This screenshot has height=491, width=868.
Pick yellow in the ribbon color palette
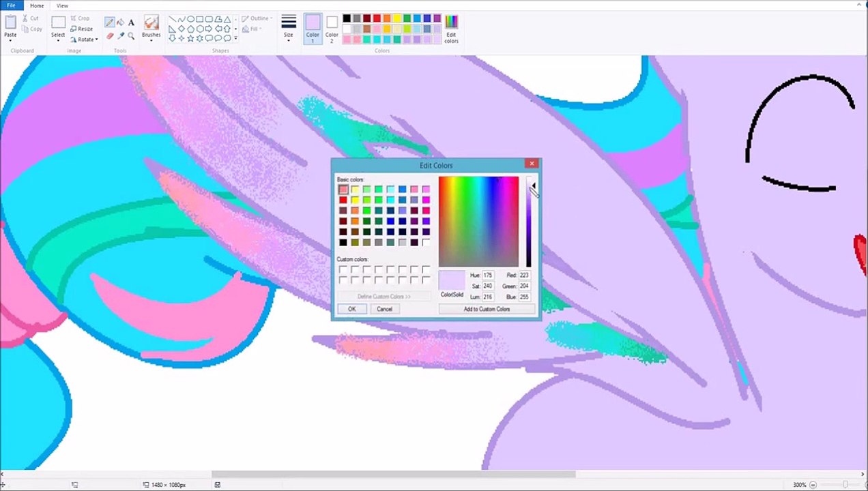point(397,18)
